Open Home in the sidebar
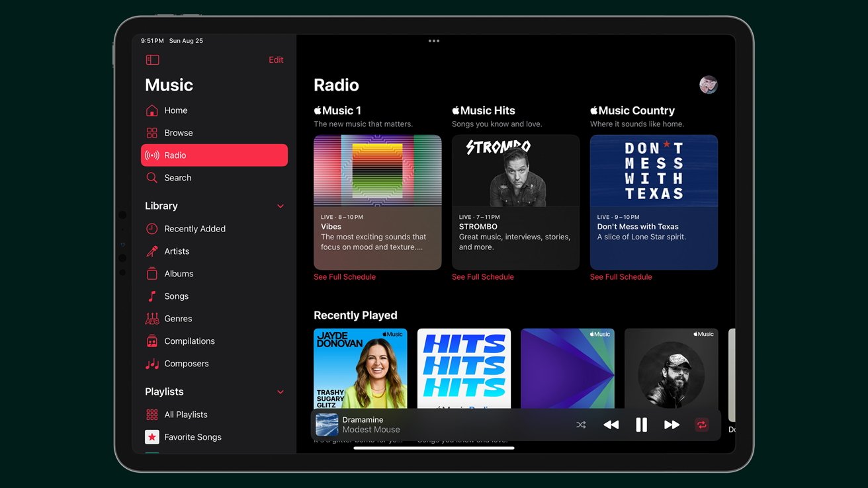The width and height of the screenshot is (868, 488). click(214, 110)
